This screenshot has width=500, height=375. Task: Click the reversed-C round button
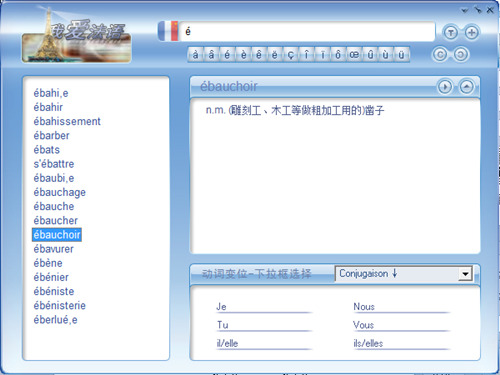click(461, 54)
